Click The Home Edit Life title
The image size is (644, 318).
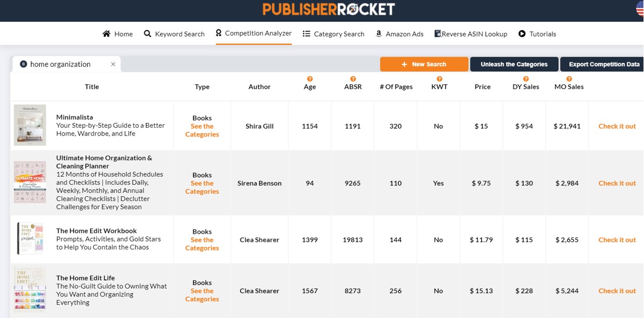coord(86,278)
